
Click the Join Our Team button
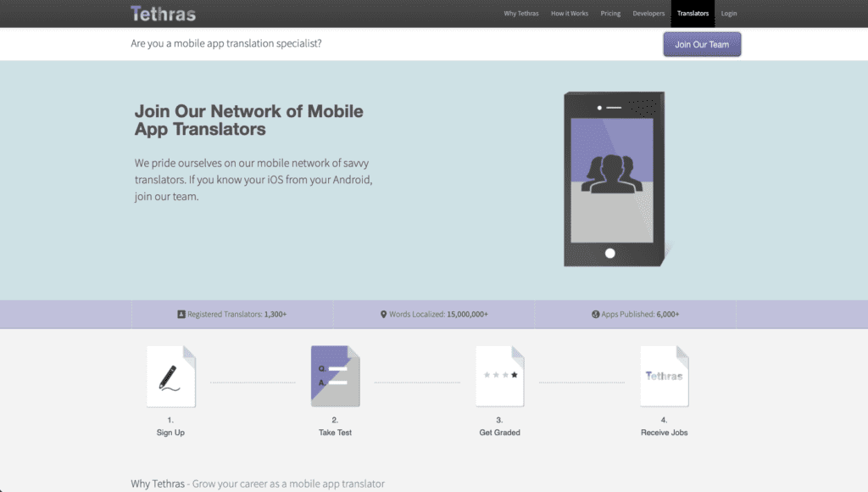(702, 44)
